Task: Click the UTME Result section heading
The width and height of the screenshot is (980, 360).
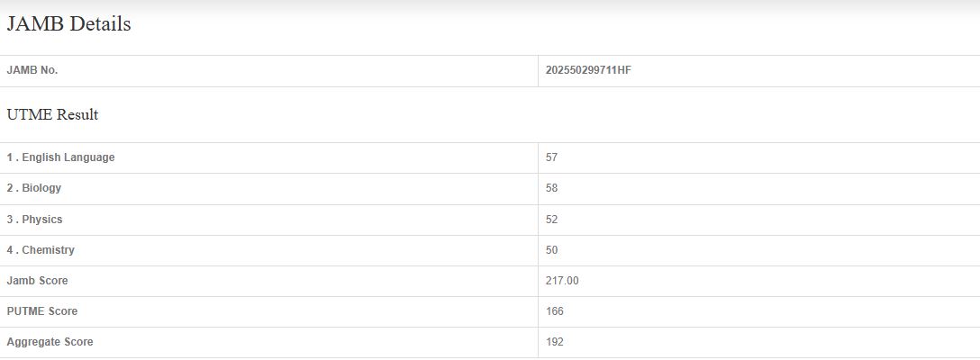Action: tap(52, 115)
